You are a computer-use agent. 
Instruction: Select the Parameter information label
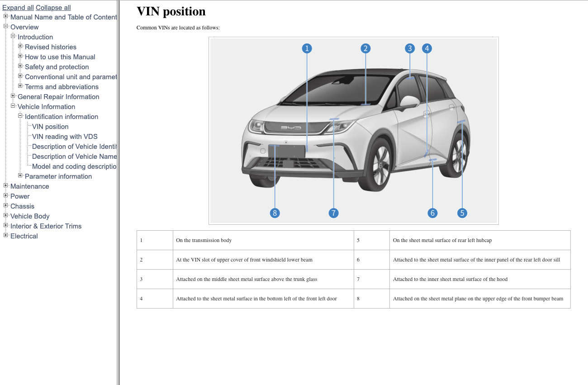pos(58,176)
